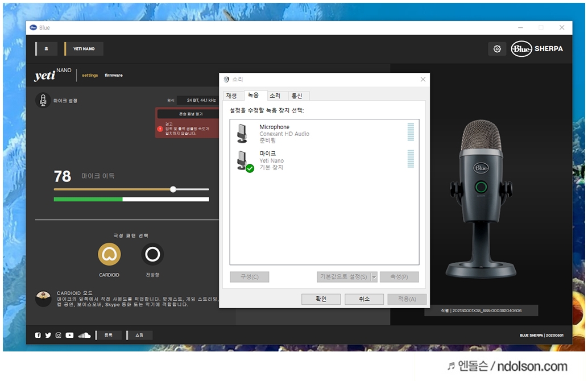Click the Blue app title bar icon

point(34,27)
